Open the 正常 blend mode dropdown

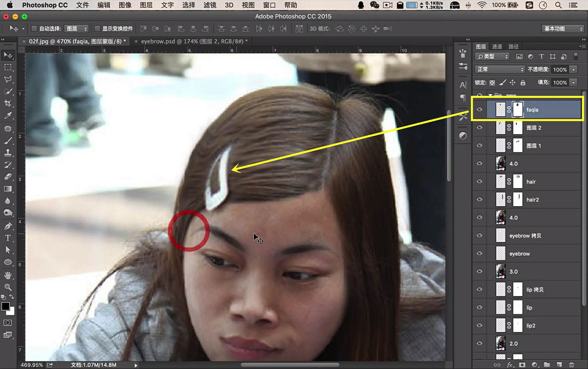pyautogui.click(x=500, y=69)
